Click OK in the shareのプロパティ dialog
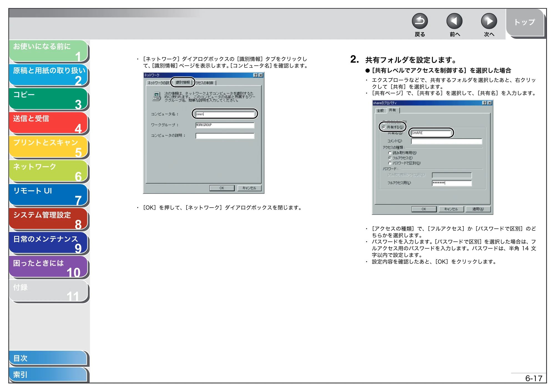 [x=424, y=209]
